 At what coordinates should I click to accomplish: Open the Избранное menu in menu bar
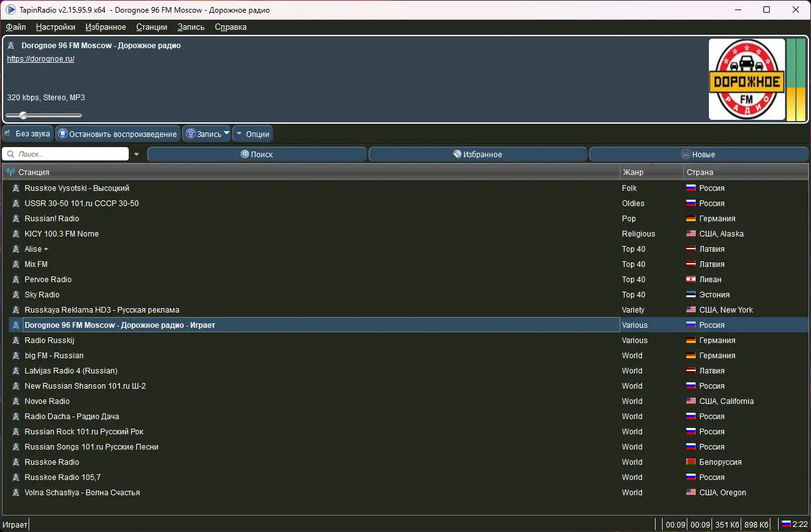point(106,27)
